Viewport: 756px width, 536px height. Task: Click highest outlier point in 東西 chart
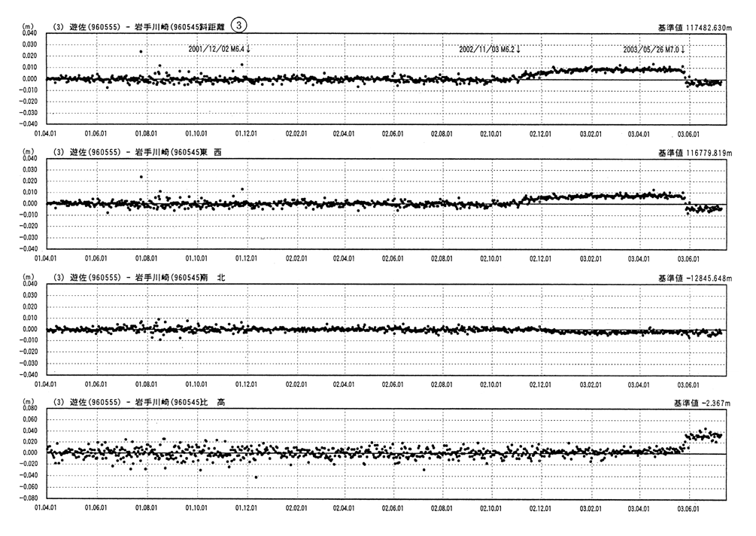141,177
